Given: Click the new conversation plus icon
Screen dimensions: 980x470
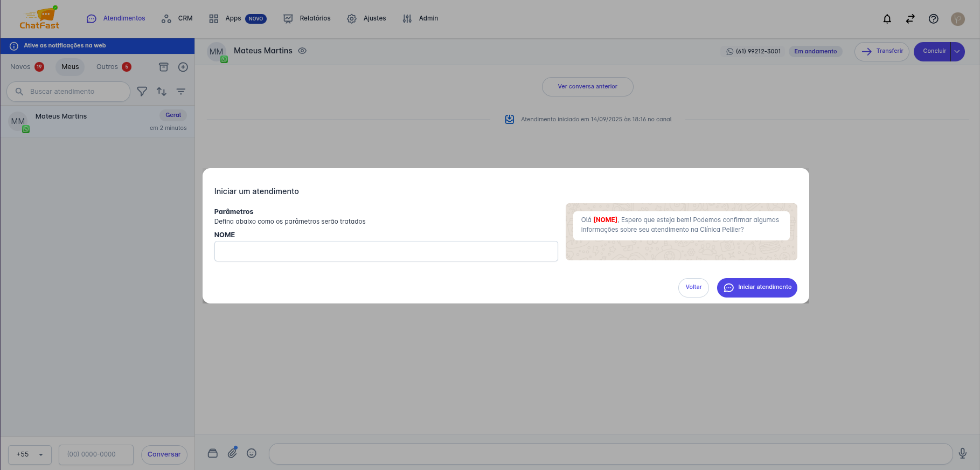Looking at the screenshot, I should [183, 67].
